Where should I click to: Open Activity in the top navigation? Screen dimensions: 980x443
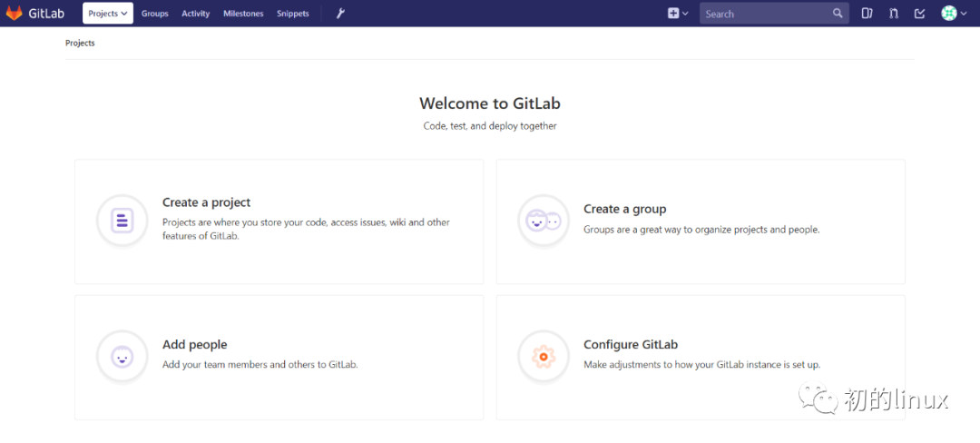pos(196,13)
